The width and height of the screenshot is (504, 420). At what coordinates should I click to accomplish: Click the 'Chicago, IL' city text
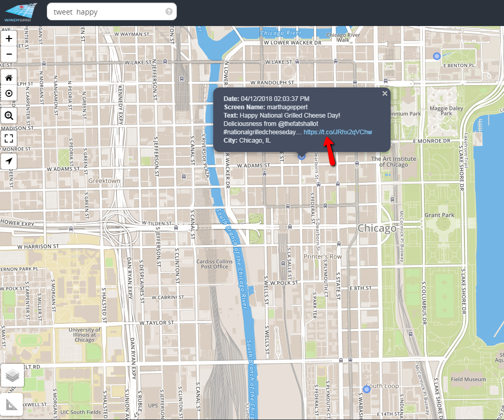(x=255, y=141)
